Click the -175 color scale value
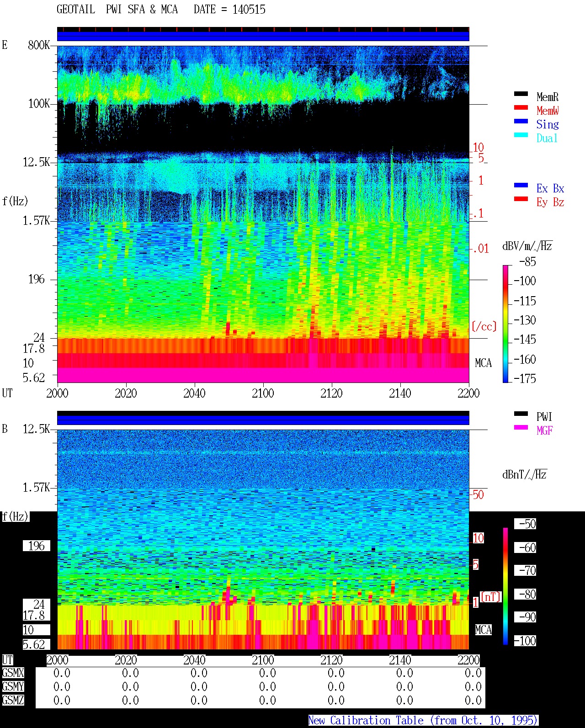Viewport: 585px width, 728px height. (x=525, y=378)
